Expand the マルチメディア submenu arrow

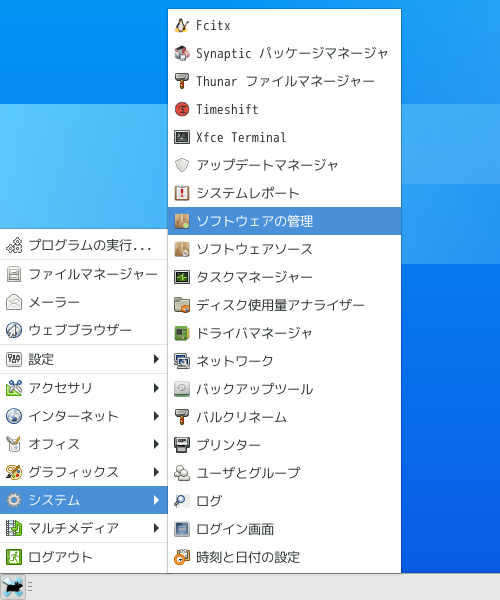pyautogui.click(x=156, y=528)
